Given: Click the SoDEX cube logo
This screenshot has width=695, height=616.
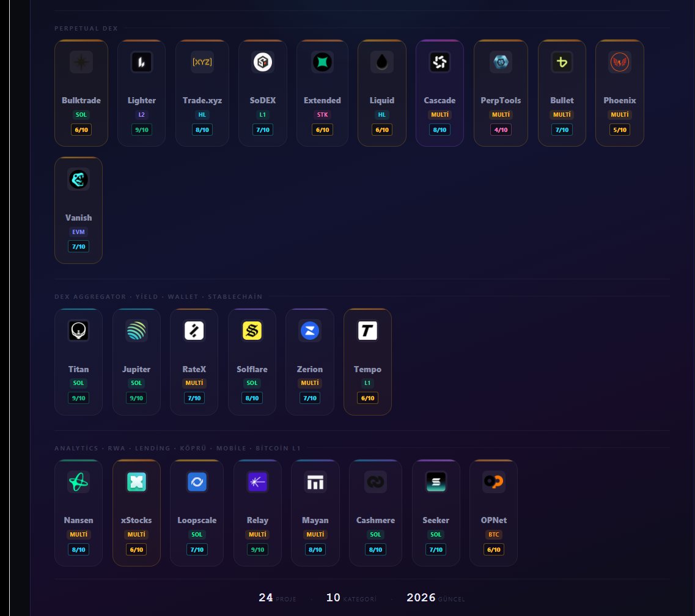Looking at the screenshot, I should coord(263,62).
